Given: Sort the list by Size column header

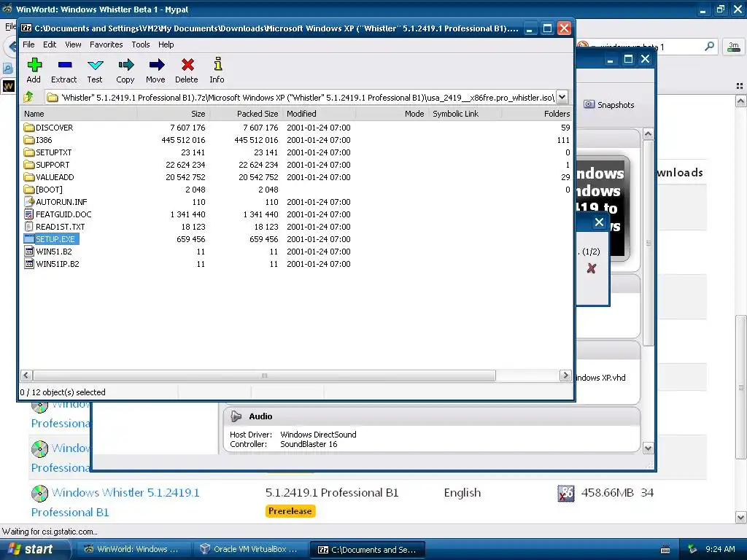Looking at the screenshot, I should tap(174, 114).
